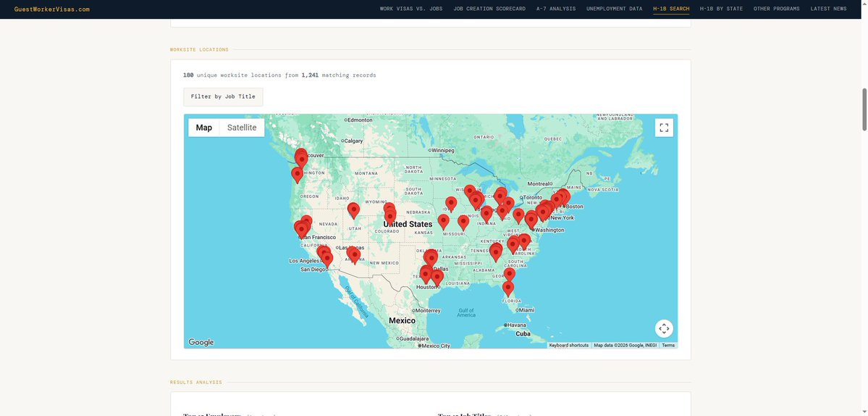
Task: Open map camera controls icon
Action: pyautogui.click(x=664, y=328)
